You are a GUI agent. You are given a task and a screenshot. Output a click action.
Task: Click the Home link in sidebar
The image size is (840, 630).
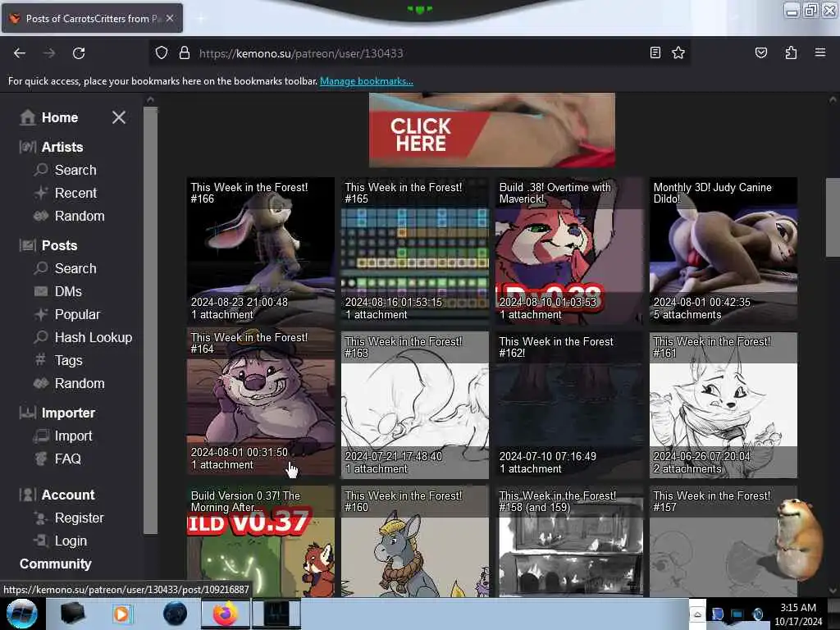[x=60, y=117]
